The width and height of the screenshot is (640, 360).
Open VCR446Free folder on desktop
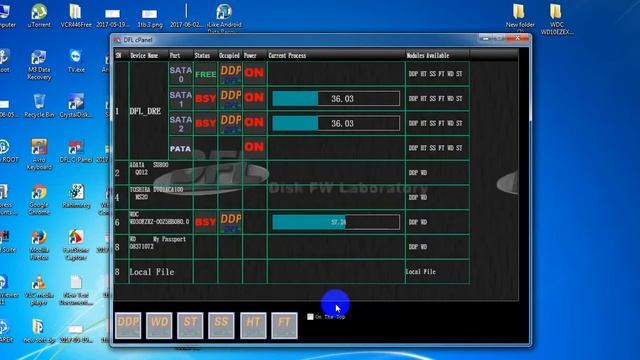click(76, 15)
